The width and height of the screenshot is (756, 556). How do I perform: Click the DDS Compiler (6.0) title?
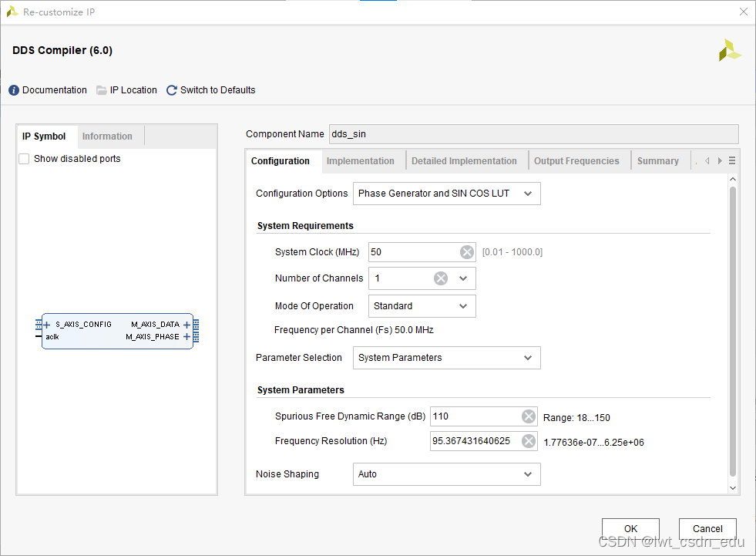62,50
